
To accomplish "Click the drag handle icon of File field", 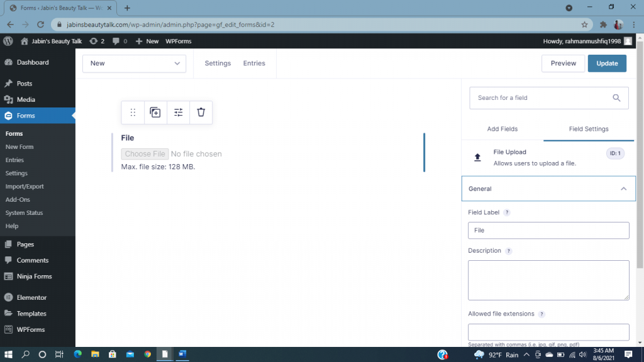I will click(133, 112).
